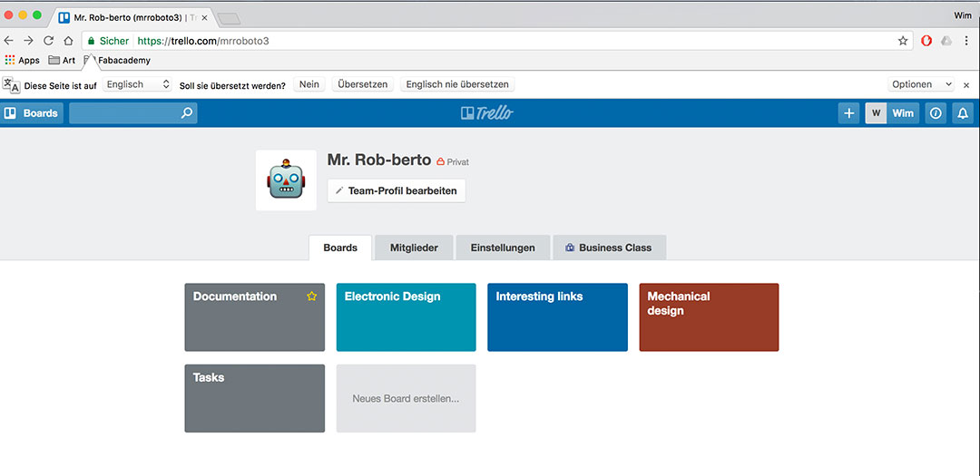The width and height of the screenshot is (980, 476).
Task: Switch to the Mitglieder tab
Action: pyautogui.click(x=414, y=248)
